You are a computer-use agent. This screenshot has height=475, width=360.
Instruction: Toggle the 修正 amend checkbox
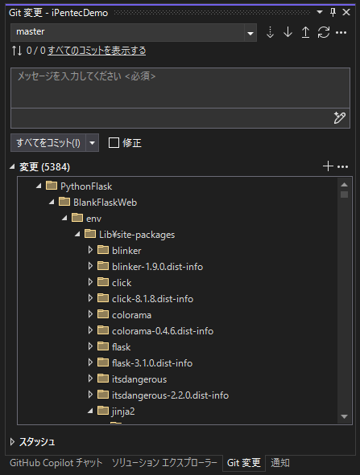(114, 143)
